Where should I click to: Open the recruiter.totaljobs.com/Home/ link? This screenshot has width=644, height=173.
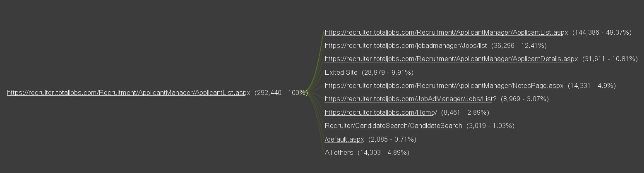pos(381,113)
